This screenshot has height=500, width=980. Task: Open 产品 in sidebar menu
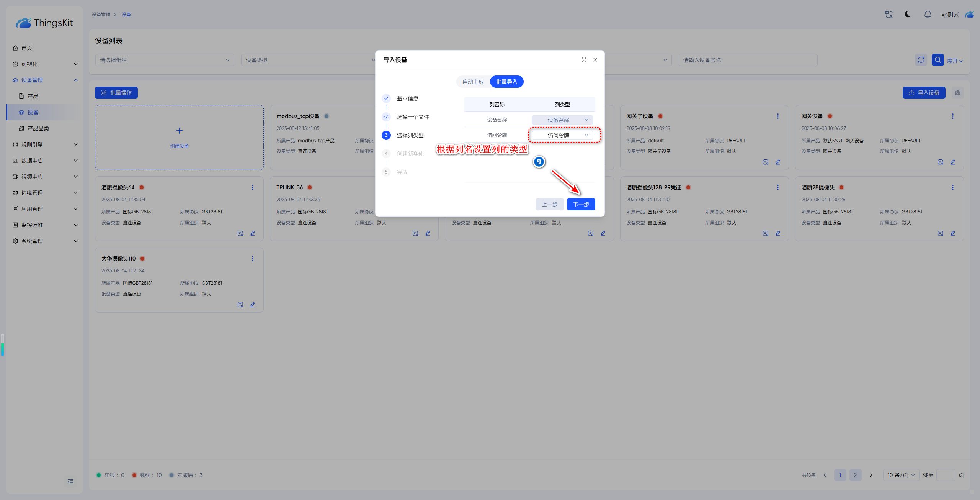pyautogui.click(x=33, y=96)
